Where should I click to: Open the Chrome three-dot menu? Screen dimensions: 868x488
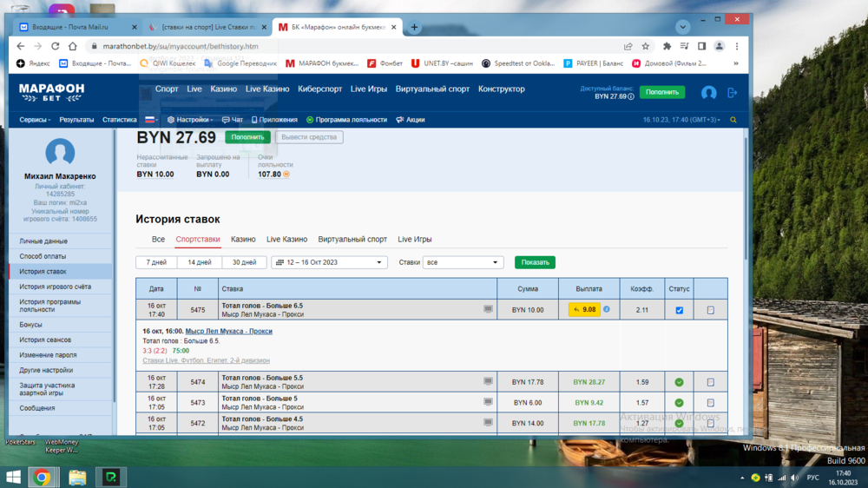737,46
